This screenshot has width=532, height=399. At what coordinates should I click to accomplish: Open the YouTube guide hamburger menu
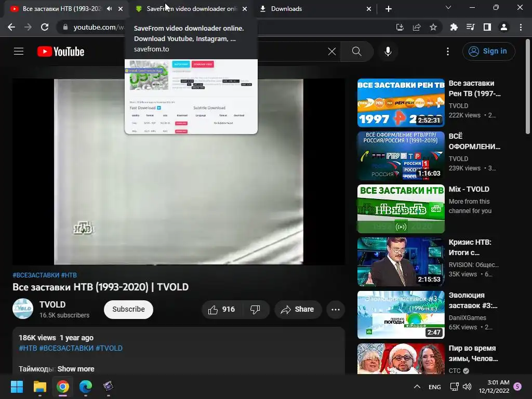19,51
